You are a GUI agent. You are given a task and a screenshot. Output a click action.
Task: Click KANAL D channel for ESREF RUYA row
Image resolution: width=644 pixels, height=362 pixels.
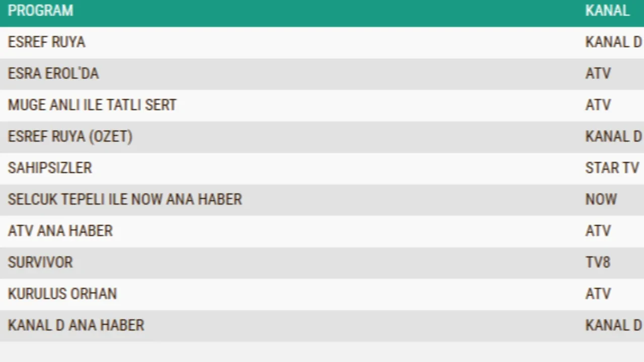coord(613,42)
